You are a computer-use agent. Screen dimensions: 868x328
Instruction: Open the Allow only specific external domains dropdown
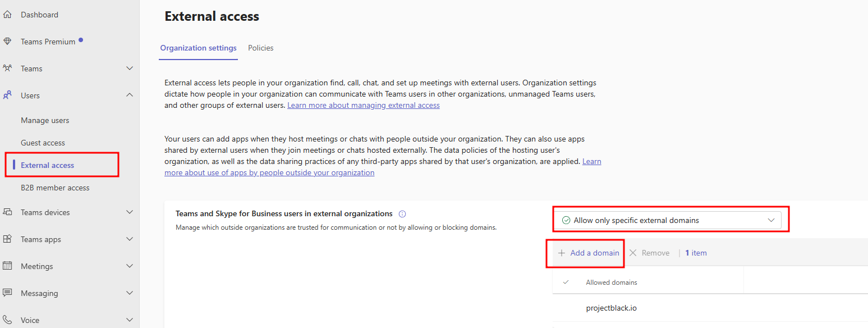(x=667, y=220)
